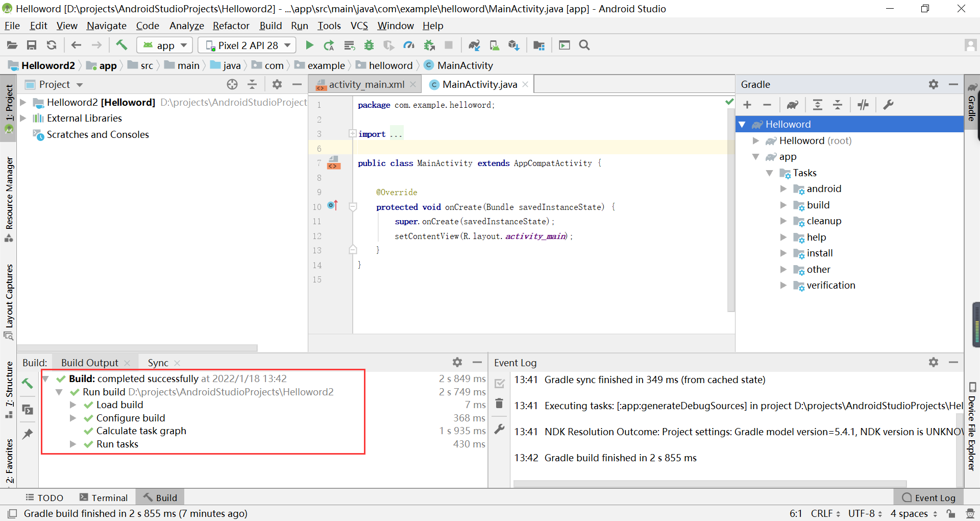
Task: Open Build panel settings gear
Action: (458, 362)
